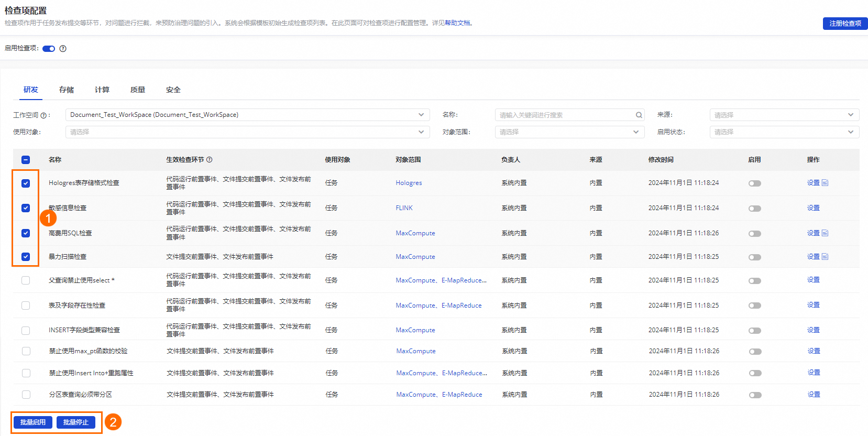Toggle the select-all checkbox in table header
The width and height of the screenshot is (868, 436).
pos(26,160)
